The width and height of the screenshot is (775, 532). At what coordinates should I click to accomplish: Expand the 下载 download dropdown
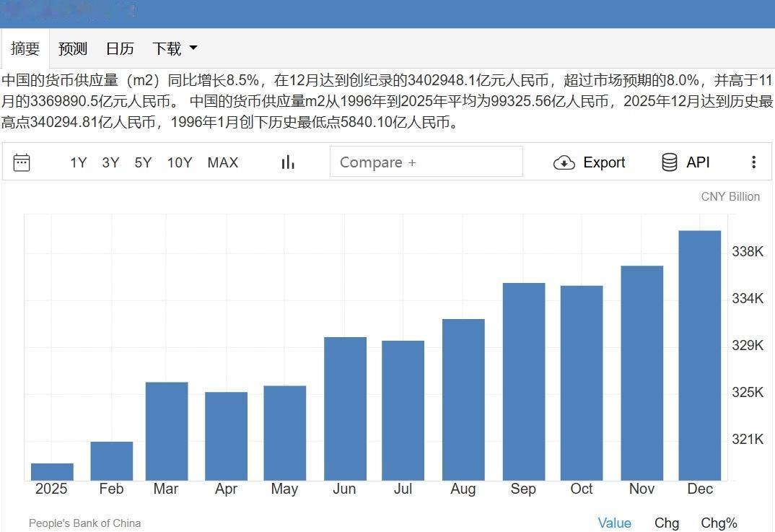[x=173, y=48]
